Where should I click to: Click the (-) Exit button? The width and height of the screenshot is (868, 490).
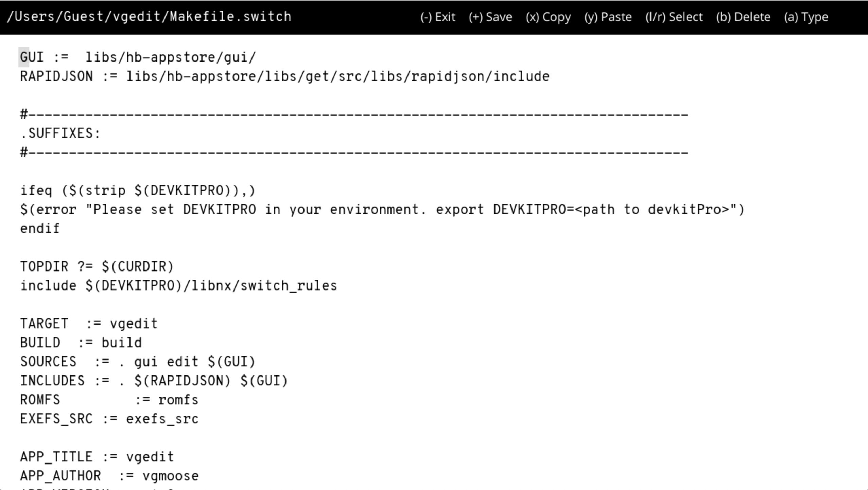tap(438, 17)
